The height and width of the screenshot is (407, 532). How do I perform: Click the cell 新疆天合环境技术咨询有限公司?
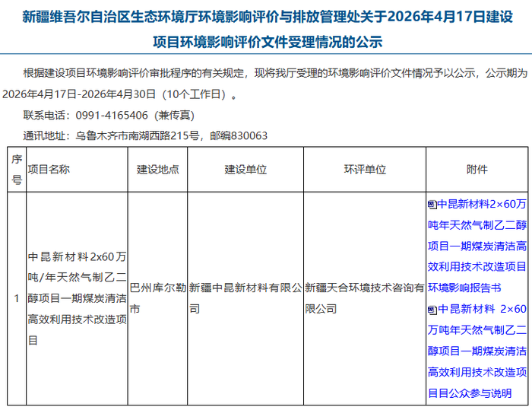365,298
